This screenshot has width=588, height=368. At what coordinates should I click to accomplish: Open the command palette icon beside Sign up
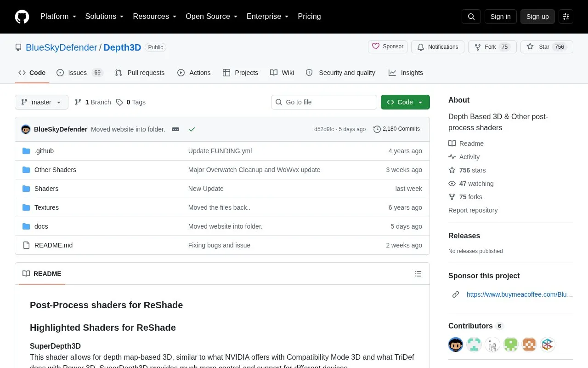tap(566, 17)
